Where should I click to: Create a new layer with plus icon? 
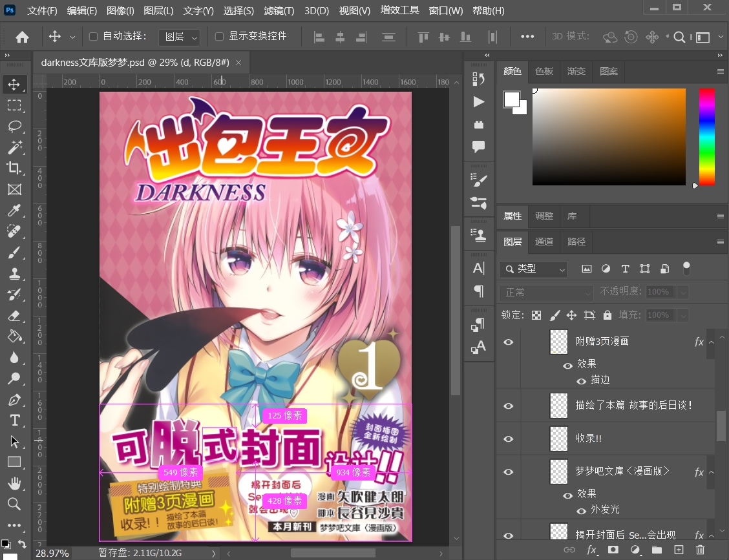pyautogui.click(x=679, y=550)
